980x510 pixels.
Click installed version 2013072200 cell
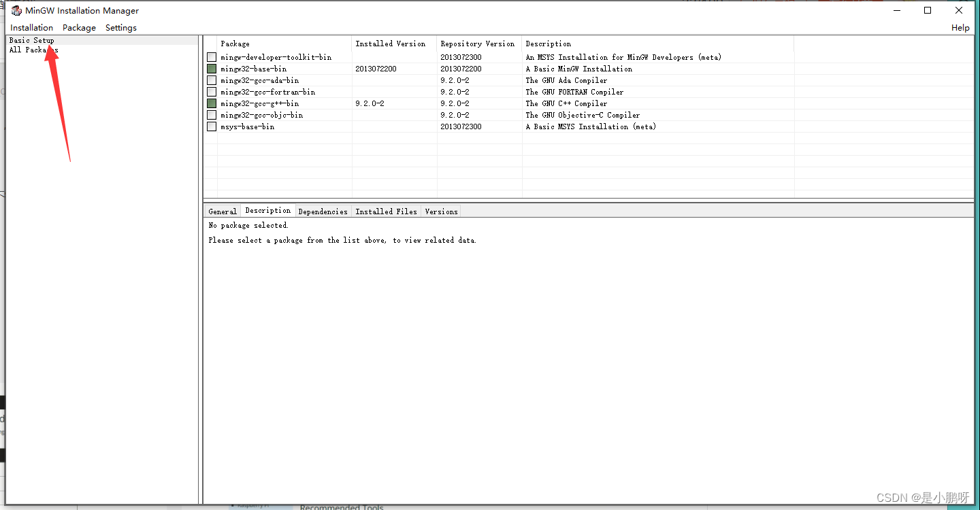[376, 69]
